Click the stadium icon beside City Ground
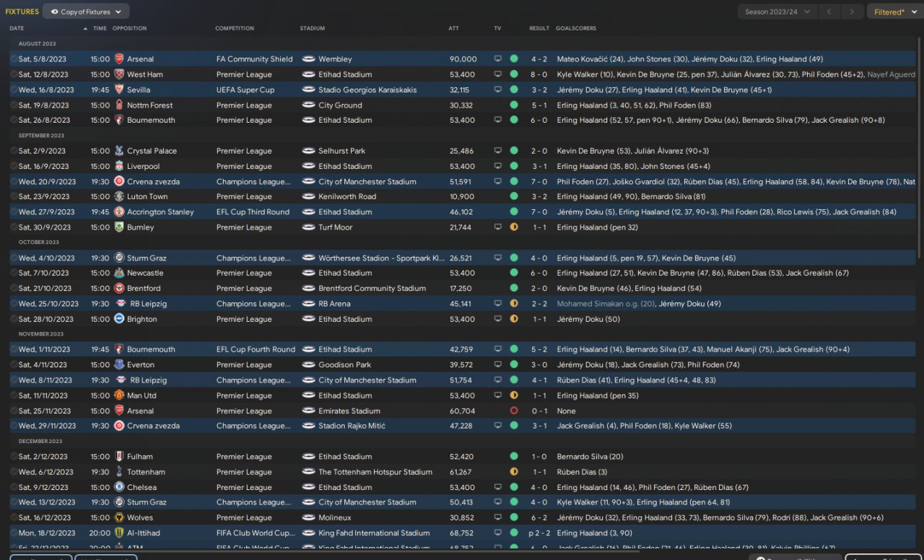Image resolution: width=924 pixels, height=560 pixels. tap(308, 105)
